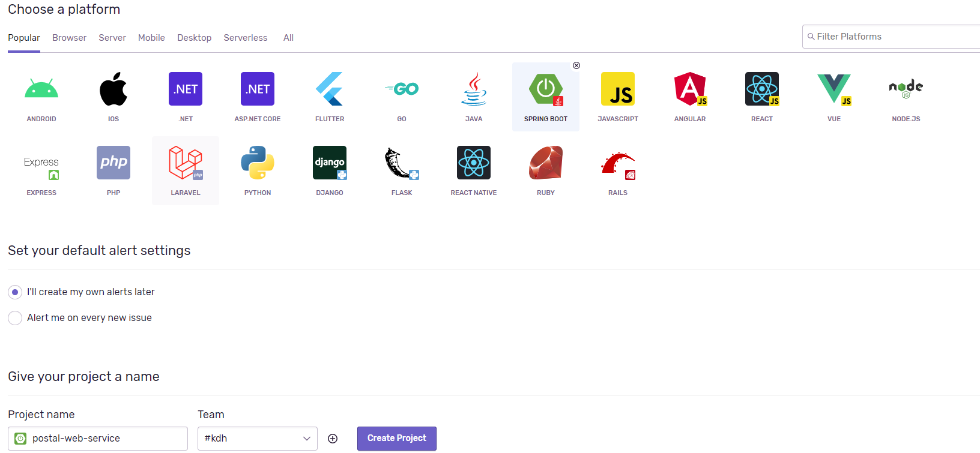Switch to the Browser tab
980x453 pixels.
pyautogui.click(x=69, y=38)
